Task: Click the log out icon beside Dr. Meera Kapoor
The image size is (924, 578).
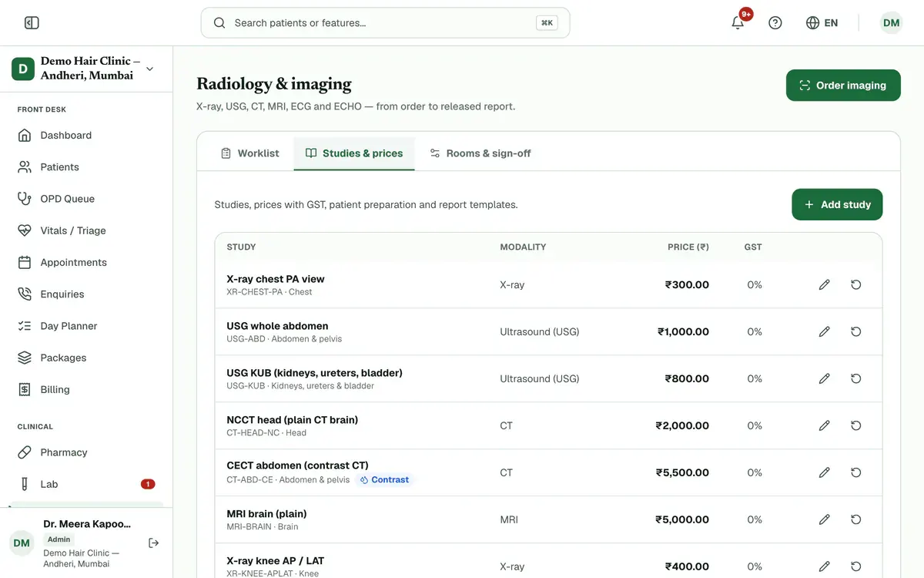Action: (x=154, y=543)
